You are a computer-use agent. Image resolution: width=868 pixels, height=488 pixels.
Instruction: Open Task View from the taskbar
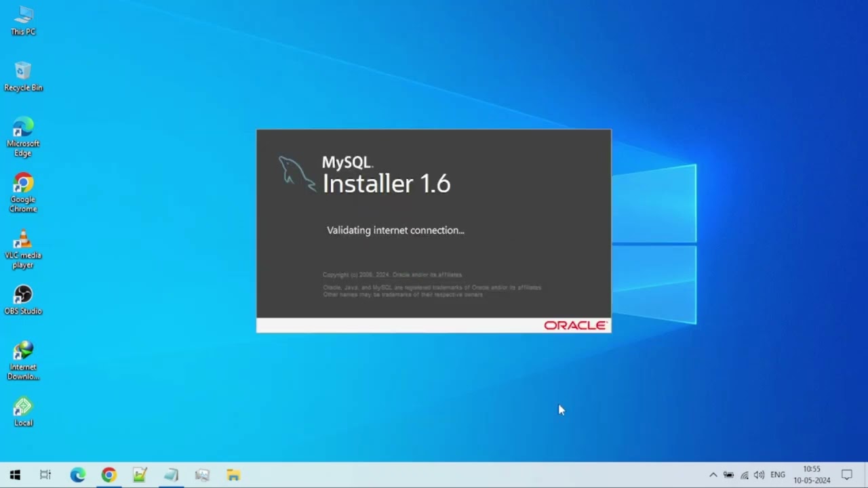pyautogui.click(x=45, y=475)
